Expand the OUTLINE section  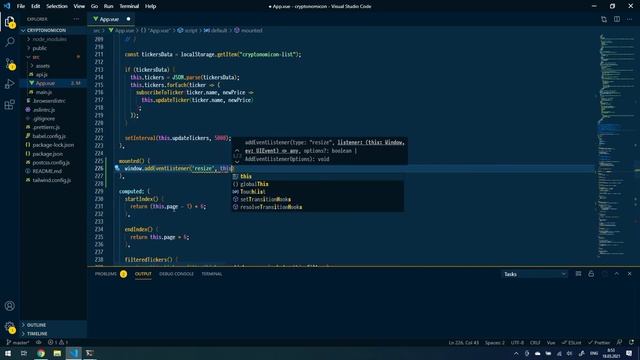53,325
